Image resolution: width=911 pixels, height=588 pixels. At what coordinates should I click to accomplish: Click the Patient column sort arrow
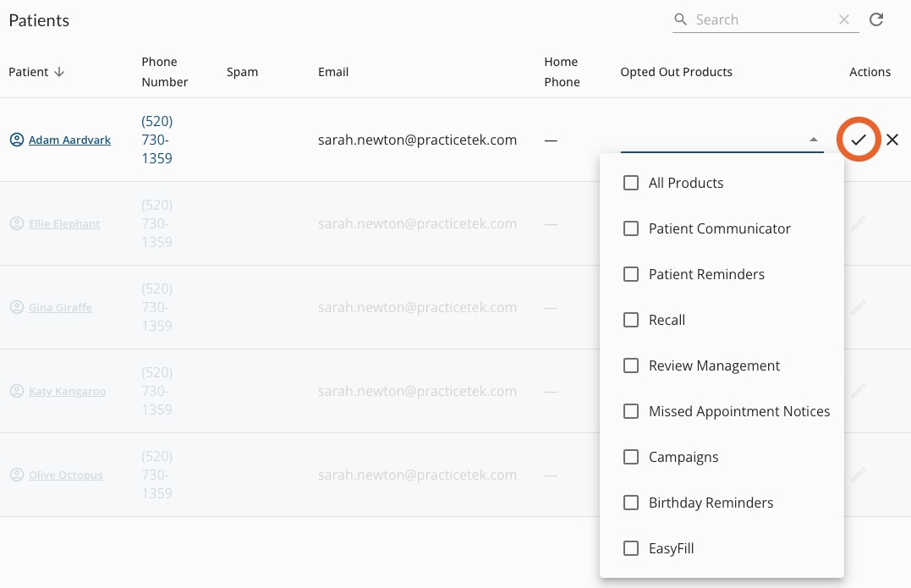59,72
